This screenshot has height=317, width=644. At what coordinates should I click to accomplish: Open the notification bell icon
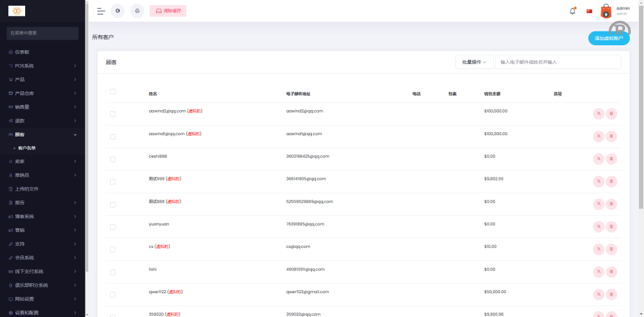tap(572, 11)
